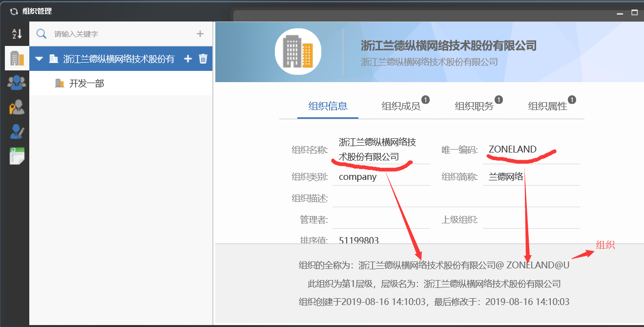Click the empty 上级组织 field
Screen dimensions: 644x327
click(x=531, y=220)
